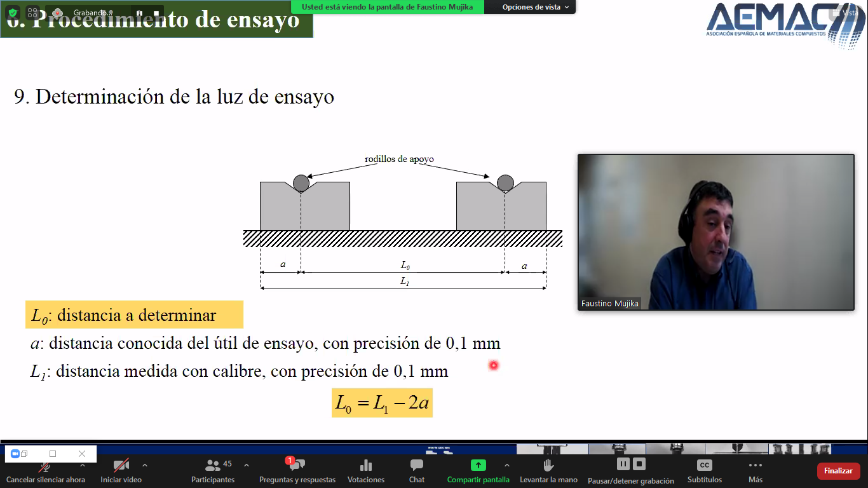Toggle Subtítulos closed captions
868x488 pixels.
tap(705, 471)
